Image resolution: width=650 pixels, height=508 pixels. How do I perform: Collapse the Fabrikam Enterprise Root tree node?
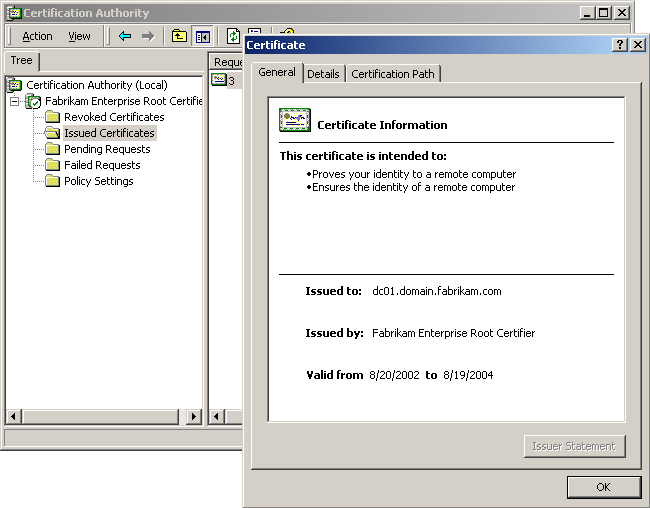coord(15,101)
